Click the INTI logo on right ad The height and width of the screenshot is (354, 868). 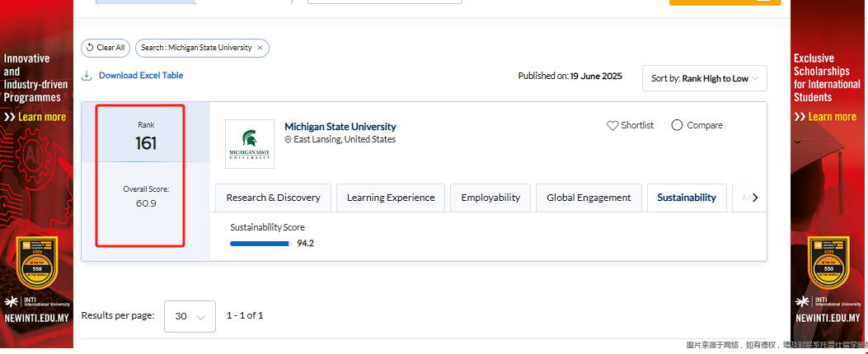tap(828, 302)
